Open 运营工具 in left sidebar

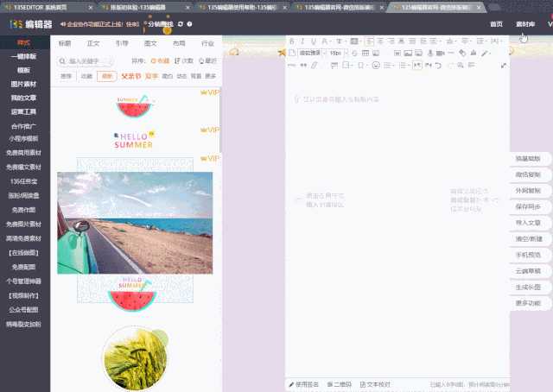click(23, 111)
